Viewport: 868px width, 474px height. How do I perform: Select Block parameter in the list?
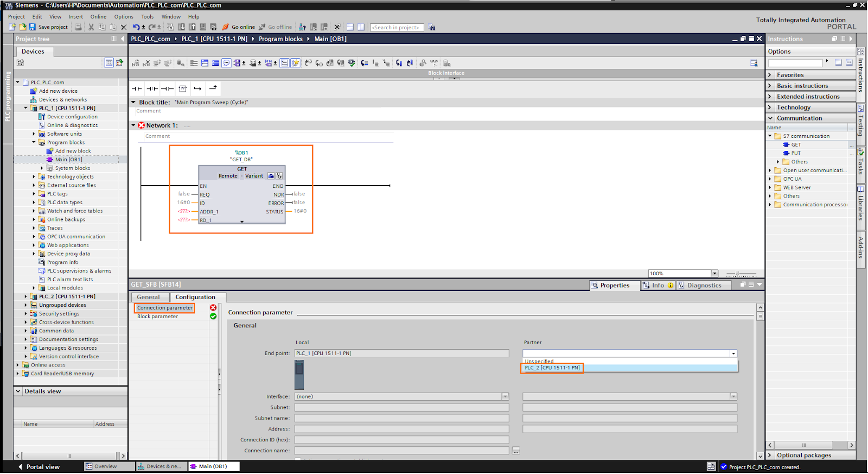coord(157,317)
